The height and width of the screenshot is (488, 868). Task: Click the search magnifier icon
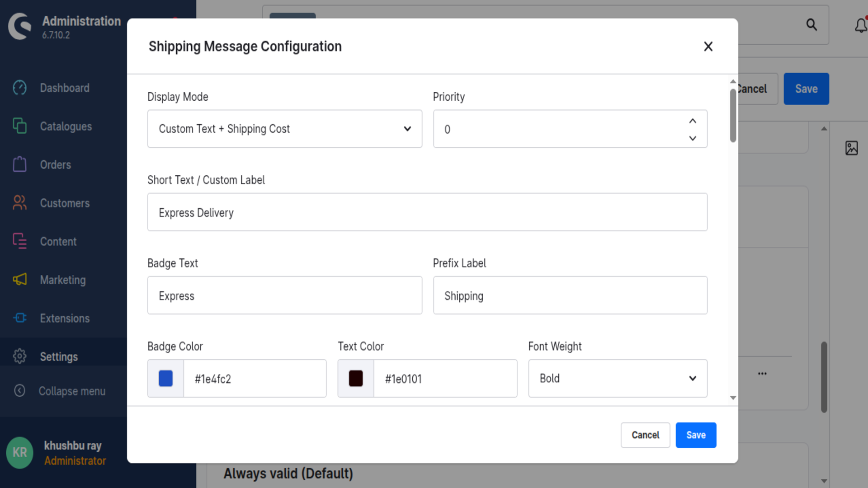[x=811, y=25]
